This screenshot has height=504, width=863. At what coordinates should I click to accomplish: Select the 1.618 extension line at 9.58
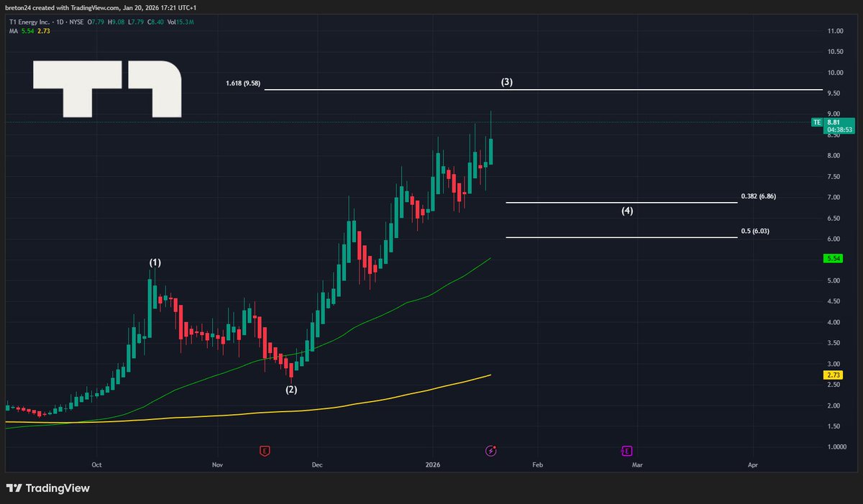tap(543, 90)
